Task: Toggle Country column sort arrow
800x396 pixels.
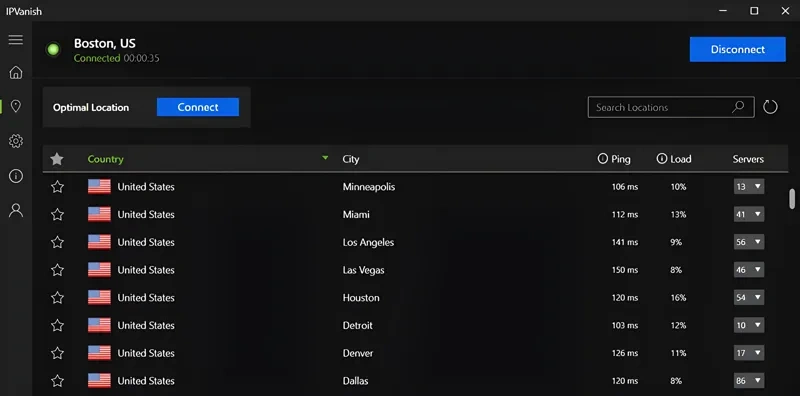Action: 325,158
